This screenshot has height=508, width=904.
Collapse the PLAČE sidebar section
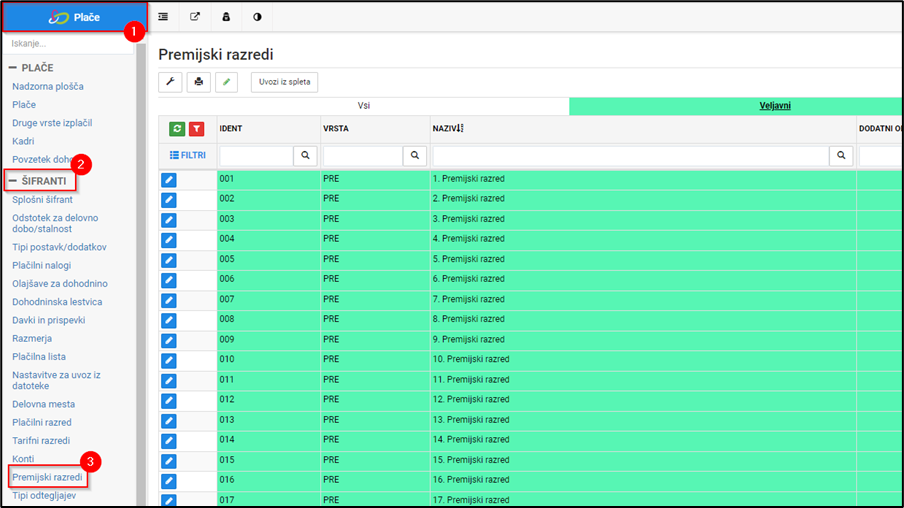32,68
